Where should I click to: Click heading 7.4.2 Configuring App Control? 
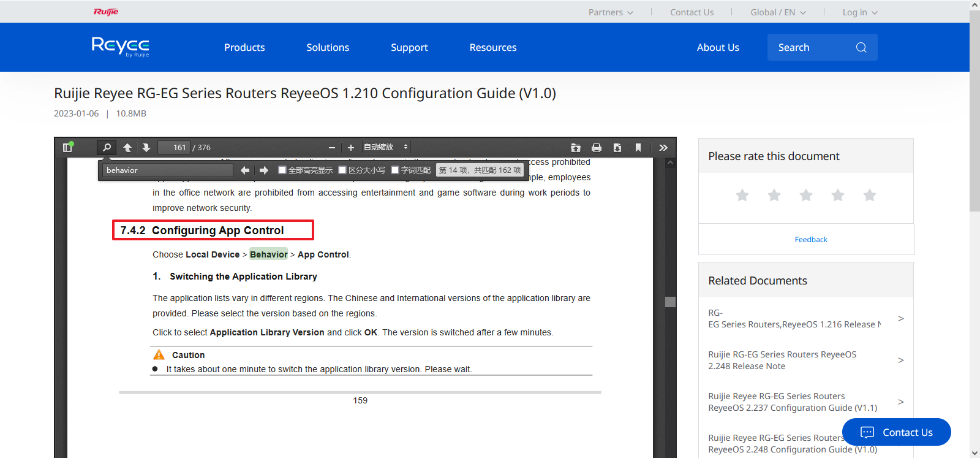(202, 231)
